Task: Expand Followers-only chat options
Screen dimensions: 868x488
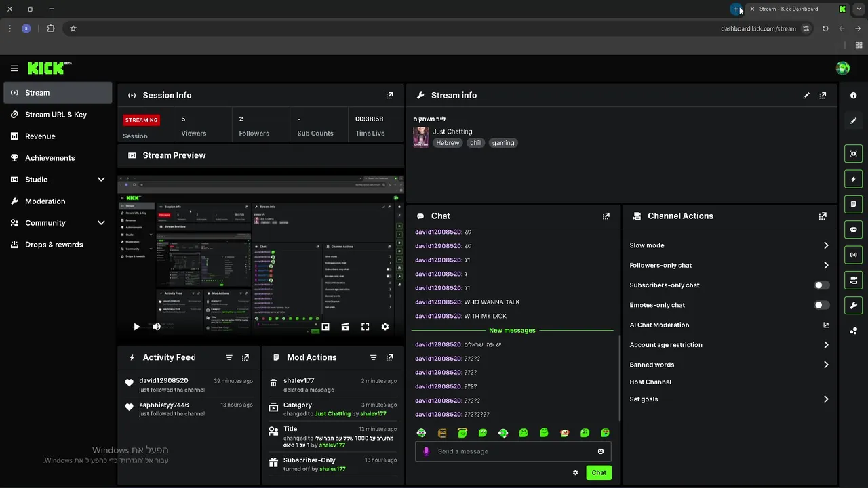Action: (826, 265)
